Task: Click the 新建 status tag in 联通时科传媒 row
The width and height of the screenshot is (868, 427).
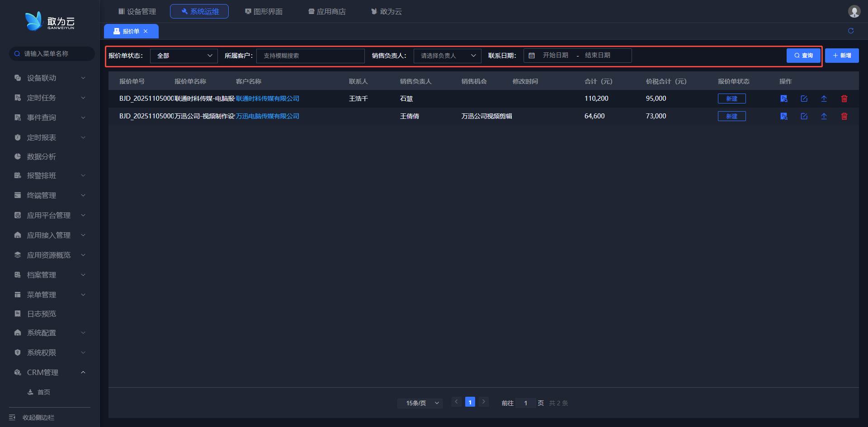Action: tap(732, 99)
